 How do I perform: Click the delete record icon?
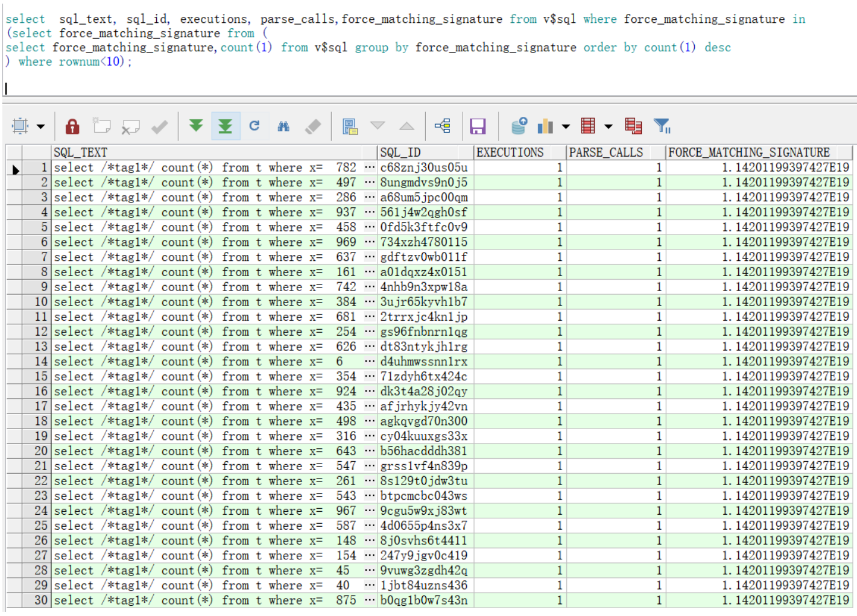pos(130,126)
